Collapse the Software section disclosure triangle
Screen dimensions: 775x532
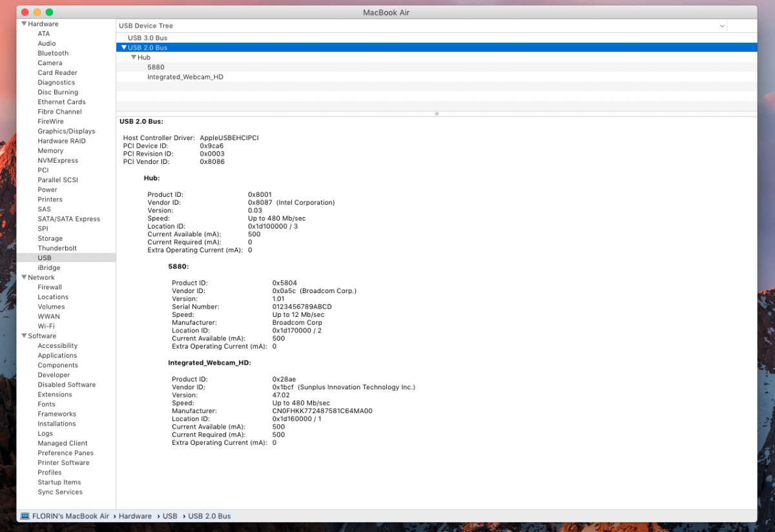[x=24, y=336]
